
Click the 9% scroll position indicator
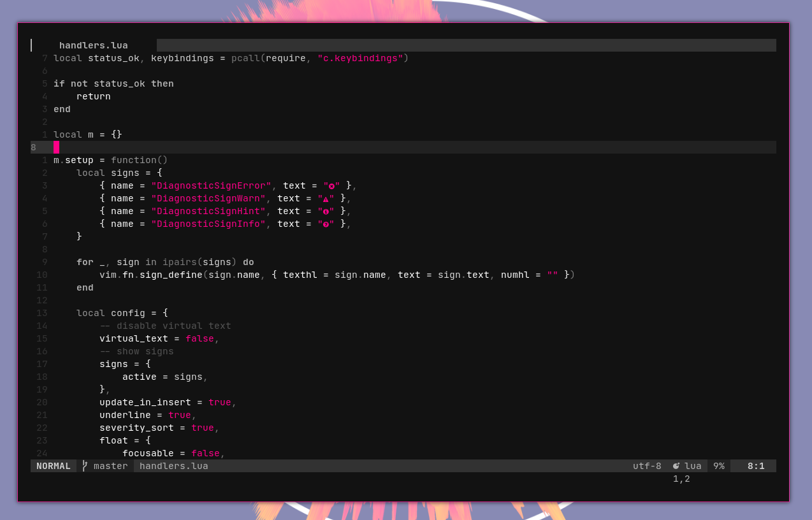coord(718,466)
